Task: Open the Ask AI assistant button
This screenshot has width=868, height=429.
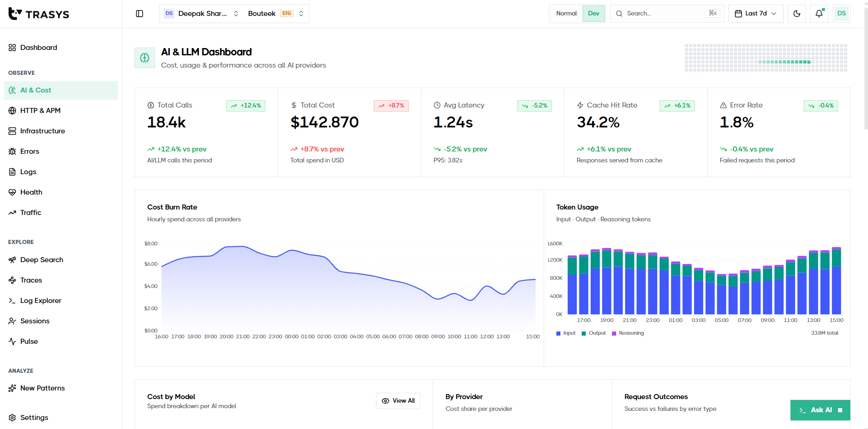Action: 820,410
